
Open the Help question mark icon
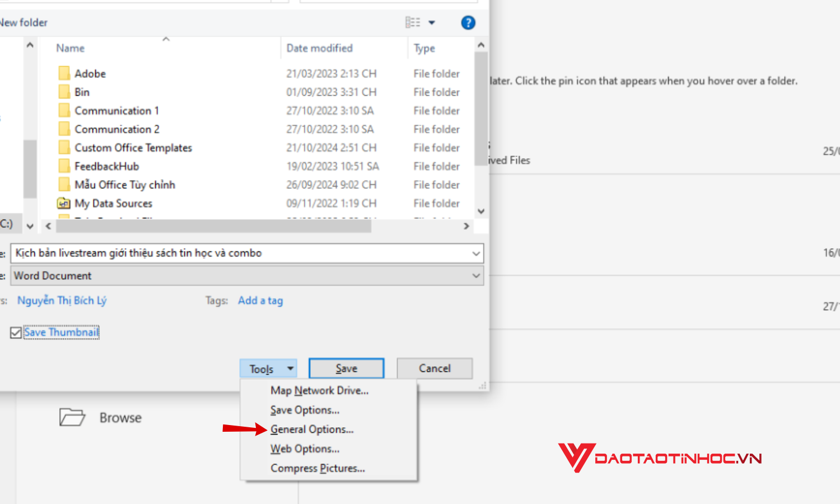tap(468, 22)
